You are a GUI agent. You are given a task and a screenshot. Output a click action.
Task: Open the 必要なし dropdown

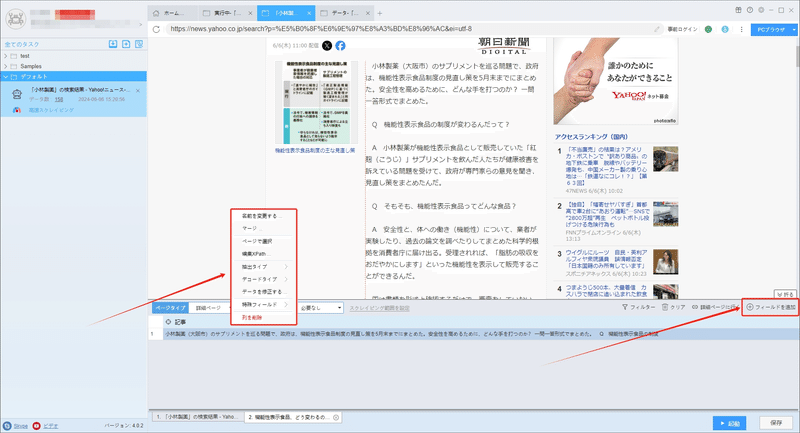tap(320, 308)
